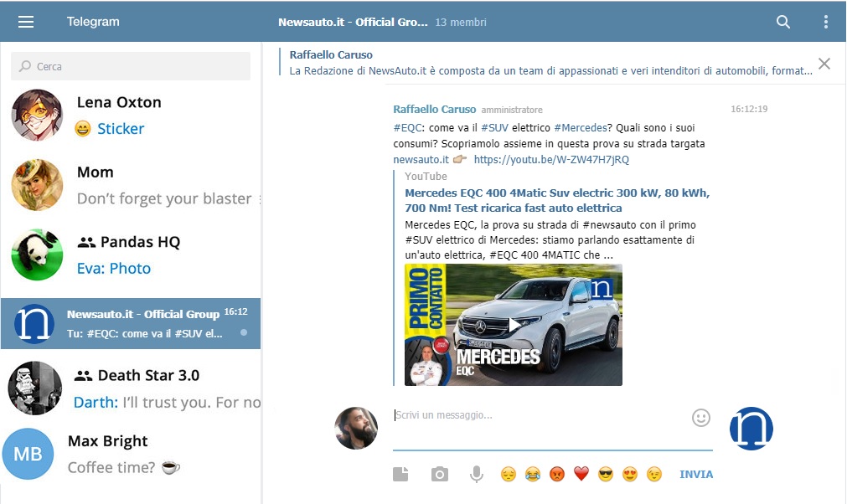Insert the winking face emoji
This screenshot has height=504, width=847.
click(654, 475)
